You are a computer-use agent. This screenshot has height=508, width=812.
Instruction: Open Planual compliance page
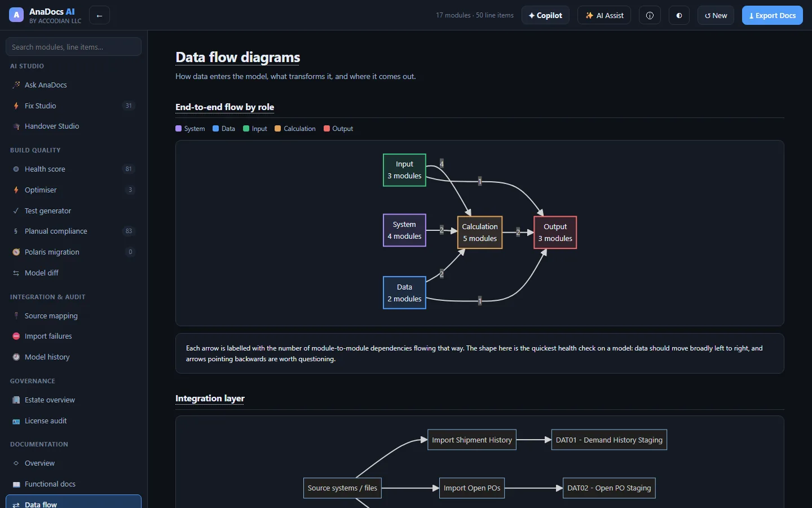[x=73, y=231]
